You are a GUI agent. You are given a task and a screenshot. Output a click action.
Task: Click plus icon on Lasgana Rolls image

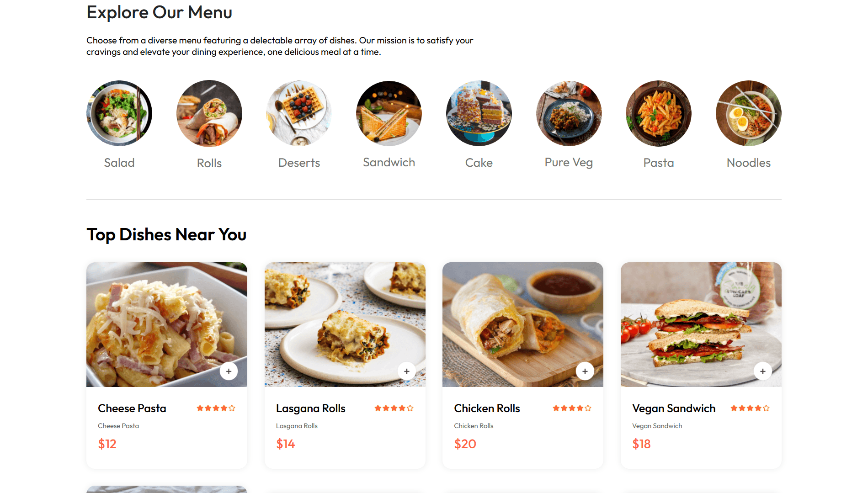coord(406,371)
